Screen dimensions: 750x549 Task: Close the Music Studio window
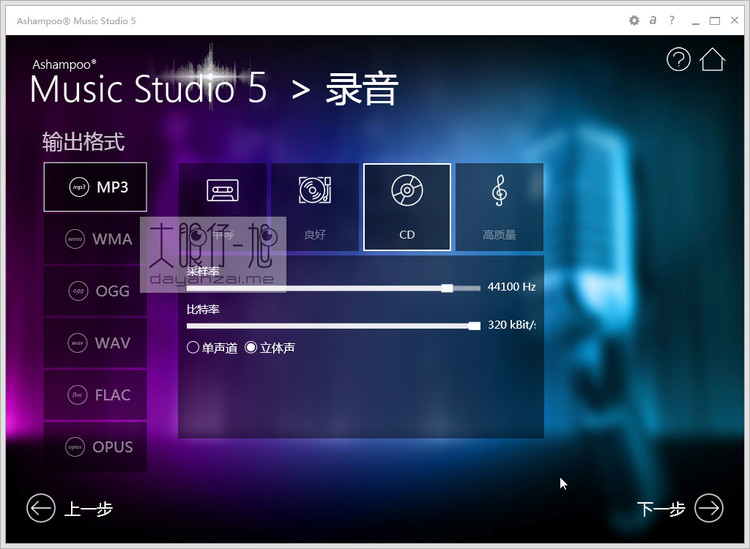tap(735, 20)
